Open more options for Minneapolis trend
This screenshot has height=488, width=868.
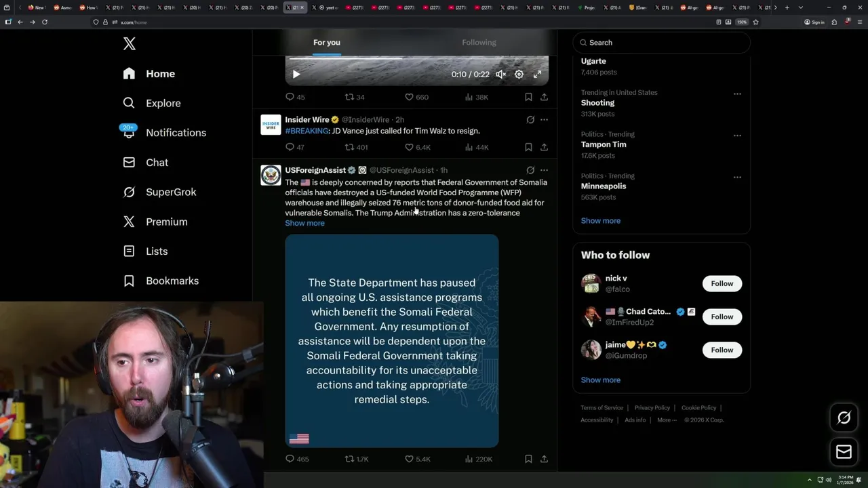(x=737, y=177)
